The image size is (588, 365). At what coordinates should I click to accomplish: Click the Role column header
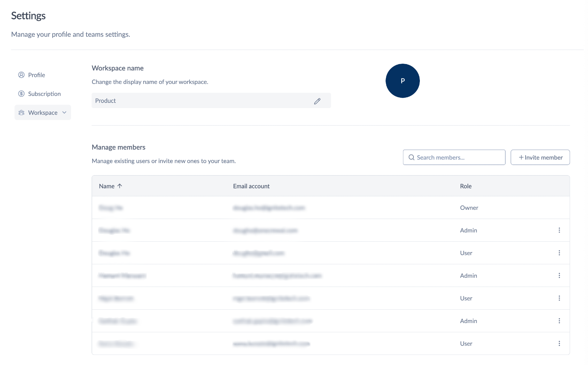point(466,186)
